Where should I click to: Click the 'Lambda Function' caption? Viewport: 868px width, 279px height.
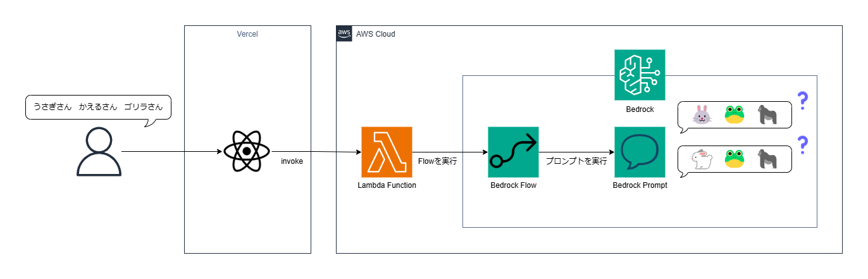click(x=387, y=185)
